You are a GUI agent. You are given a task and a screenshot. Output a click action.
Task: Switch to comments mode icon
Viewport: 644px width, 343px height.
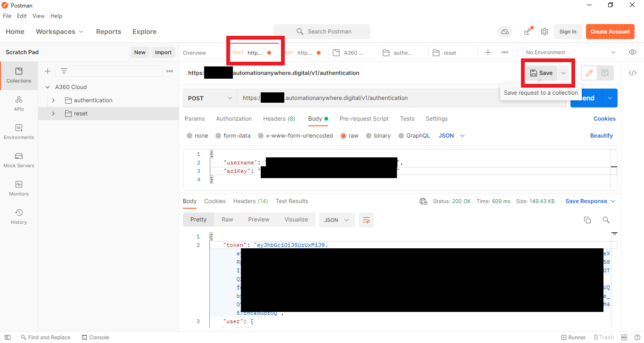coord(605,73)
